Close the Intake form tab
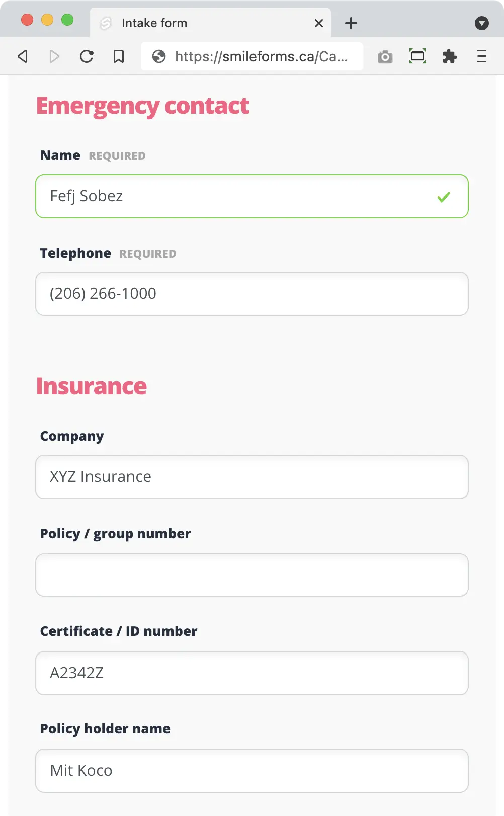Image resolution: width=504 pixels, height=816 pixels. click(318, 23)
